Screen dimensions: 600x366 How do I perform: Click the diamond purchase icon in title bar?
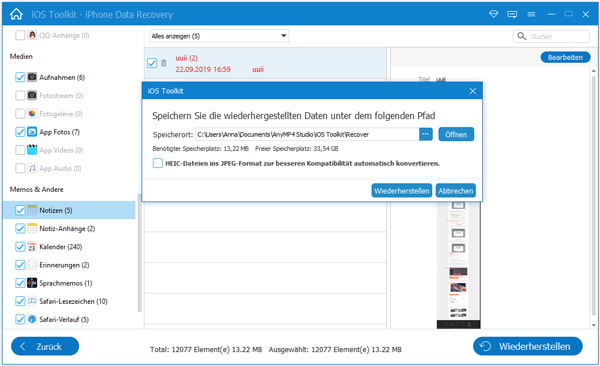494,14
